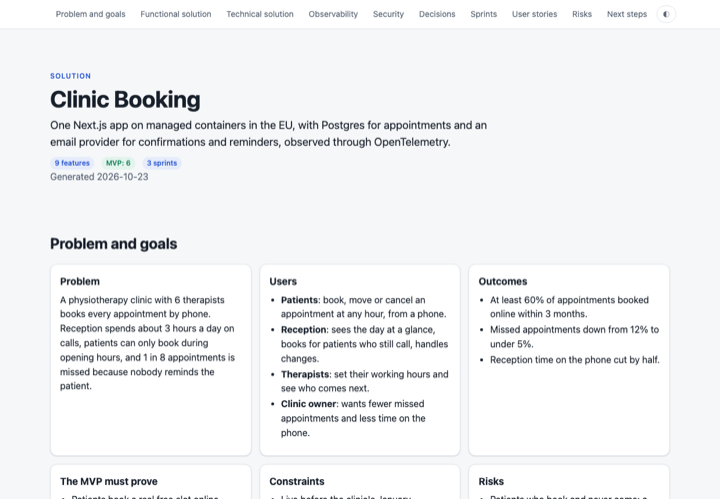The height and width of the screenshot is (499, 720).
Task: Open the Observability nav item
Action: point(333,14)
